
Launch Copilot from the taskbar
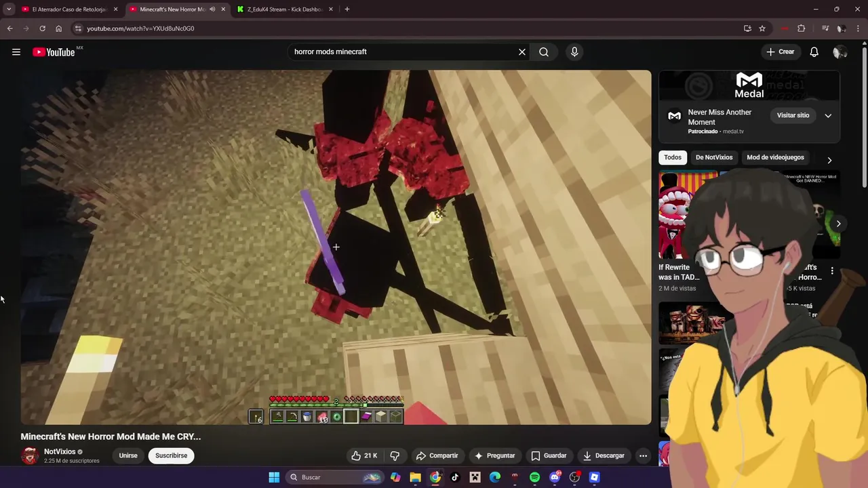click(x=395, y=477)
